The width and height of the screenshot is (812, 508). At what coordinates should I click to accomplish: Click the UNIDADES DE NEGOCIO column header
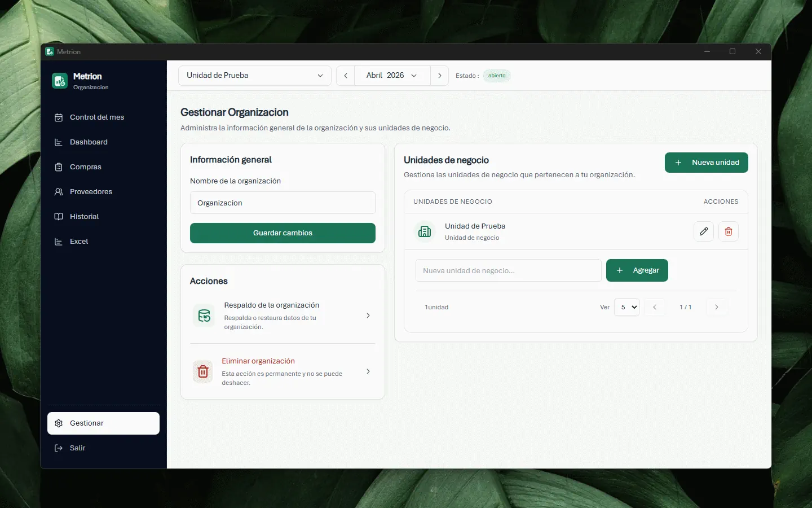(453, 202)
